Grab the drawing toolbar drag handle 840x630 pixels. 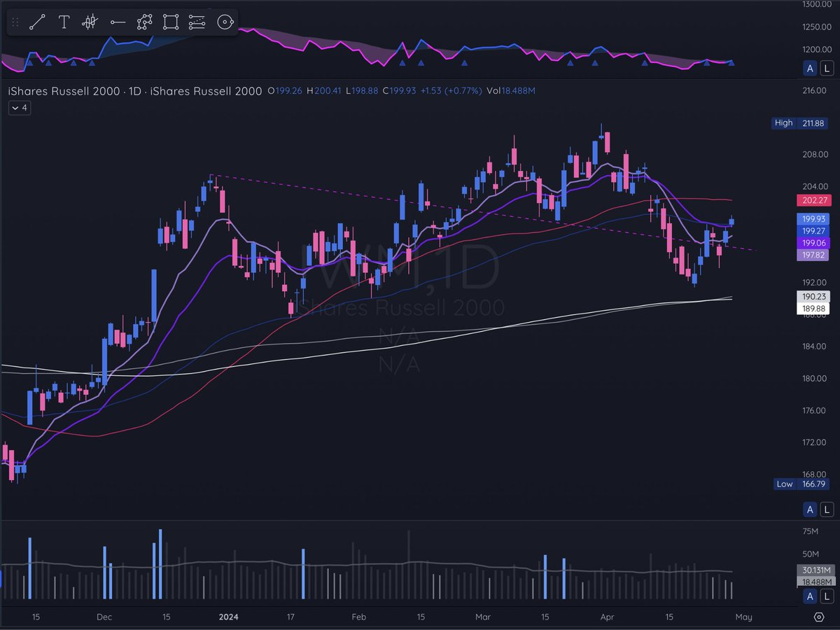pyautogui.click(x=15, y=22)
